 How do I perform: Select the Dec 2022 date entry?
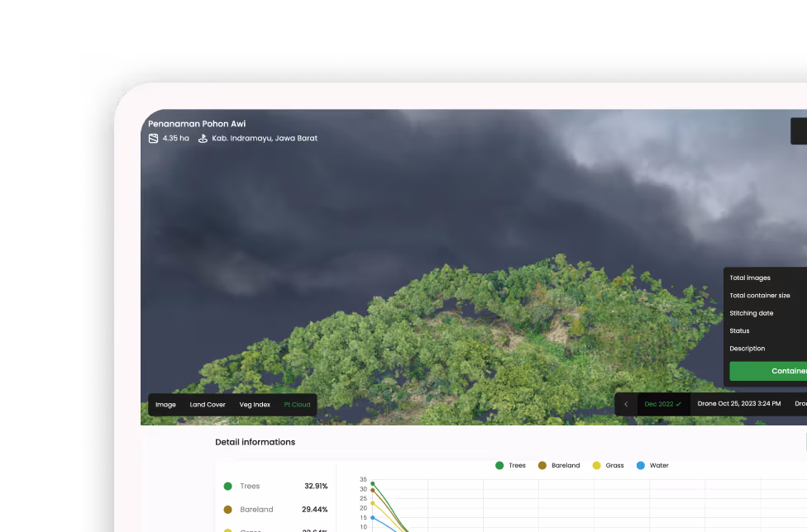tap(663, 404)
